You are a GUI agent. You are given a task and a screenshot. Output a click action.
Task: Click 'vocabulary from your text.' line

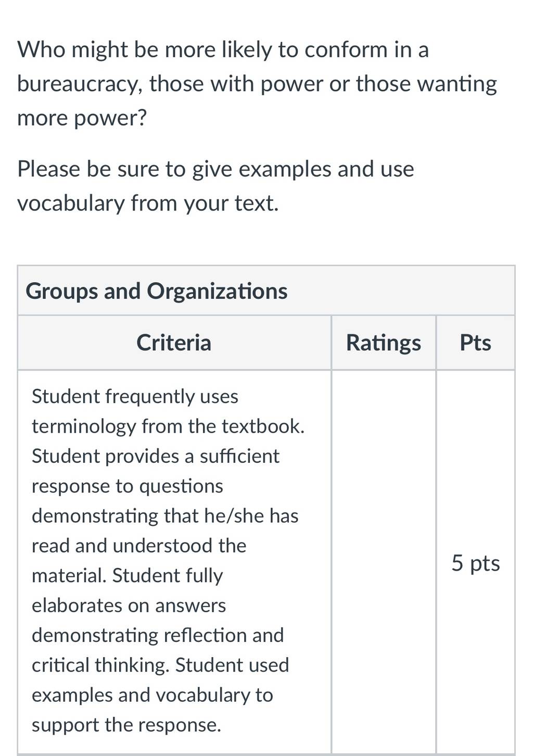point(148,203)
